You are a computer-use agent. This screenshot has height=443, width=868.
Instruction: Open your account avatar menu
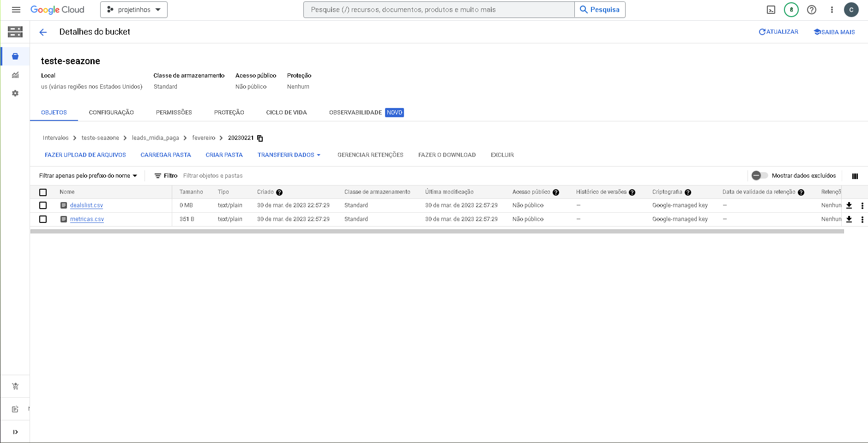point(852,9)
